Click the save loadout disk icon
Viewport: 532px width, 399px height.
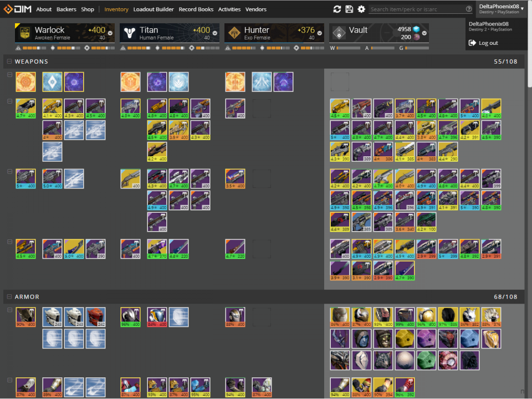[349, 9]
